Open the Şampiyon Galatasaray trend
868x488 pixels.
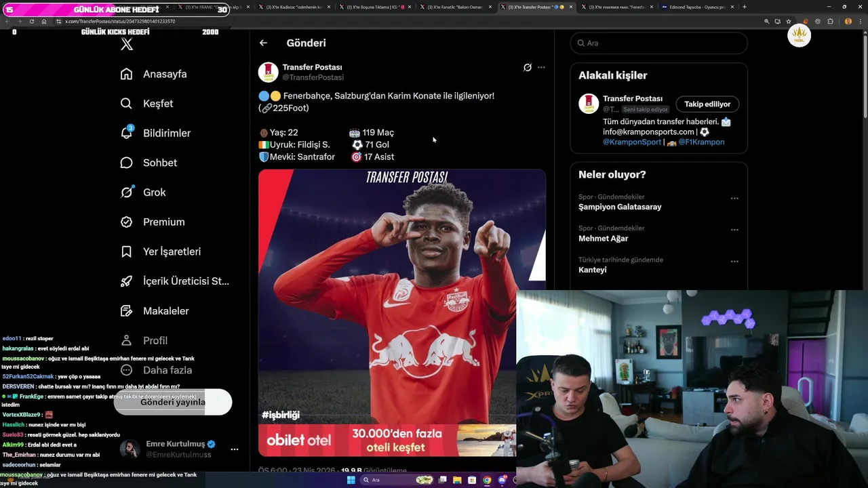[620, 207]
